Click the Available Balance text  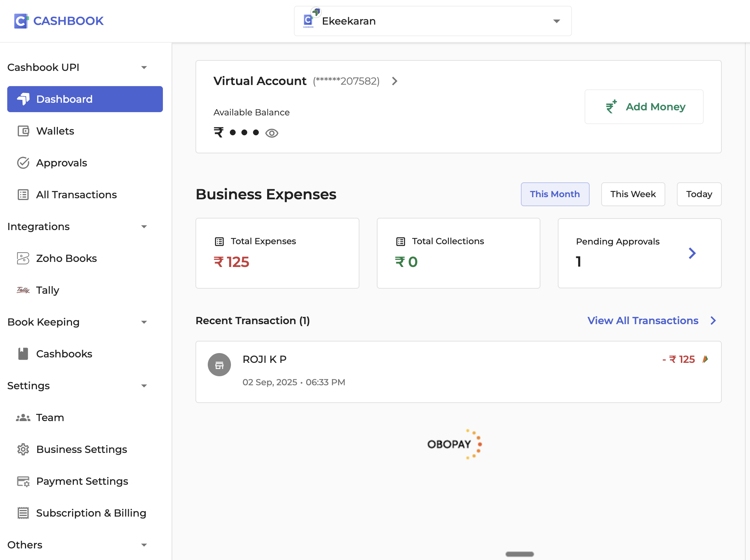(252, 113)
